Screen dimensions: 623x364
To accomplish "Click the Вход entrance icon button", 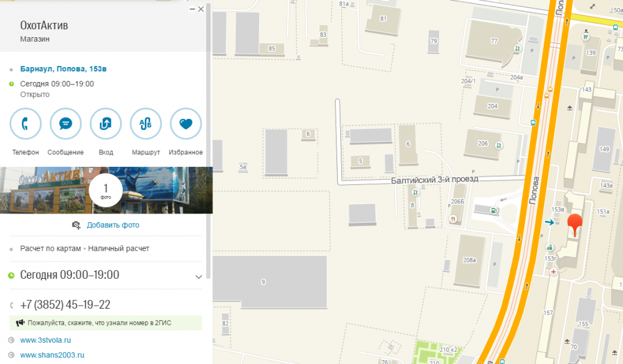I will pos(106,124).
